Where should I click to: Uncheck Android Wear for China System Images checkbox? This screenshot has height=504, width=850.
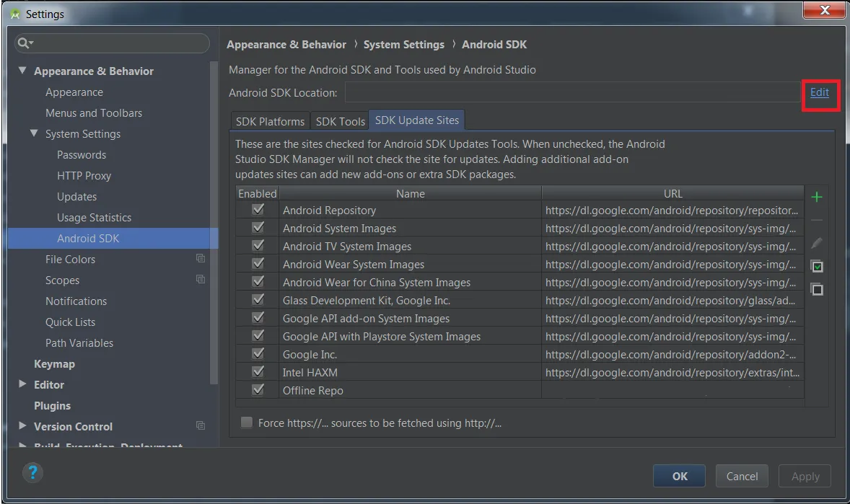coord(258,281)
